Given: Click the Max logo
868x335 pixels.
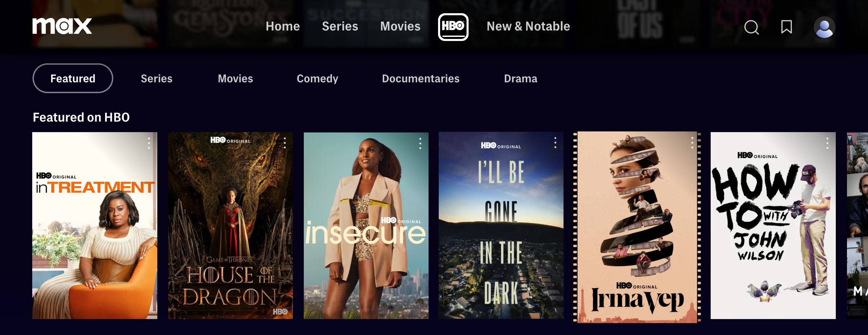Looking at the screenshot, I should click(62, 26).
